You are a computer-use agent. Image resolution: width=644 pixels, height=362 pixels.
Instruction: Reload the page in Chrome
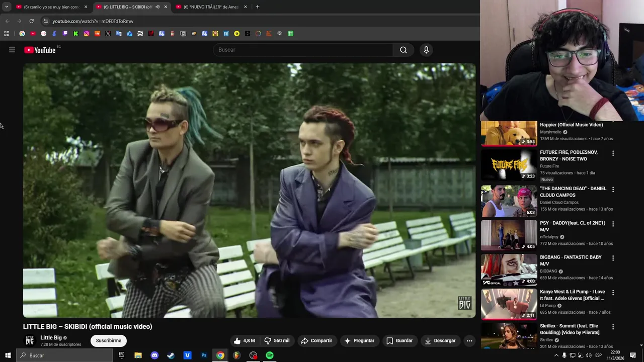[x=31, y=21]
